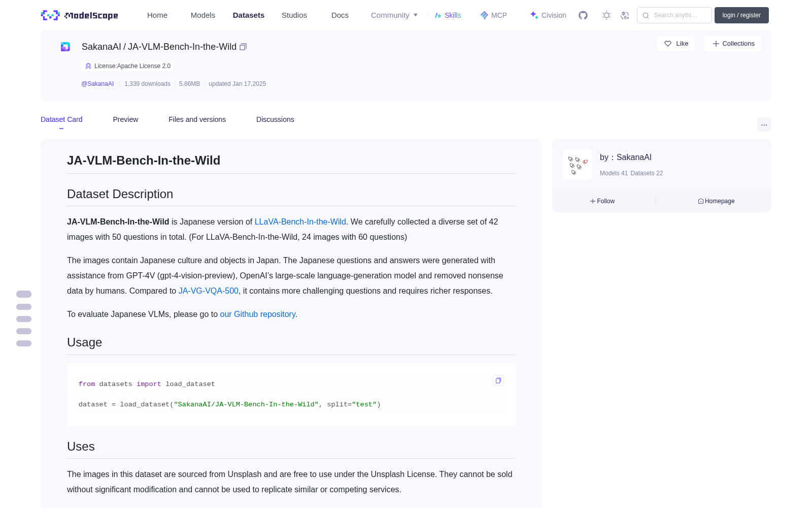Screen dimensions: 812x508
Task: Open the Preview tab
Action: pyautogui.click(x=125, y=119)
